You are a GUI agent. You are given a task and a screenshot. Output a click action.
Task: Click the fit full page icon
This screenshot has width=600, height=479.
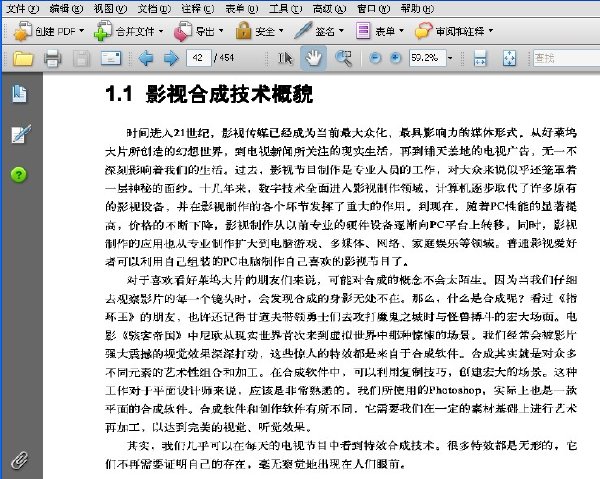click(509, 58)
